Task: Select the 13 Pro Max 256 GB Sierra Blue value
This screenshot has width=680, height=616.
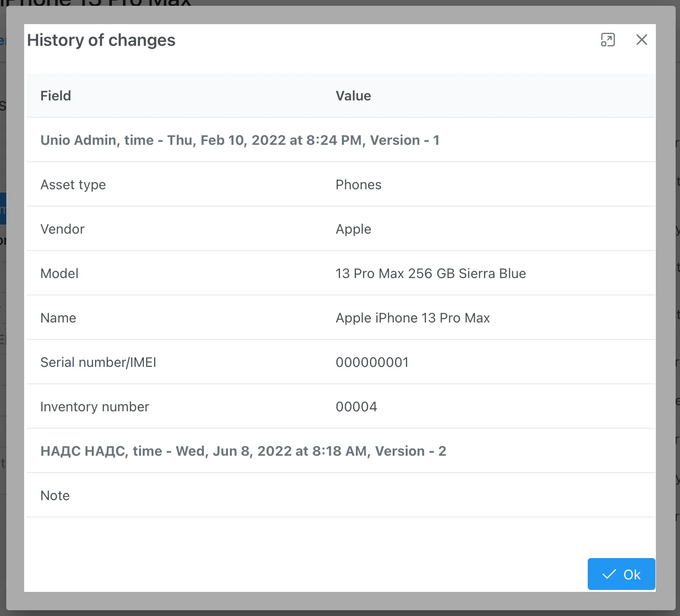Action: coord(430,273)
